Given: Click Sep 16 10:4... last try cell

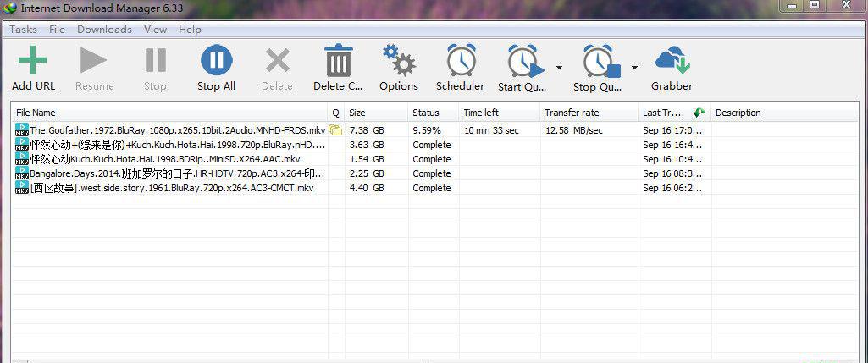Looking at the screenshot, I should 672,159.
